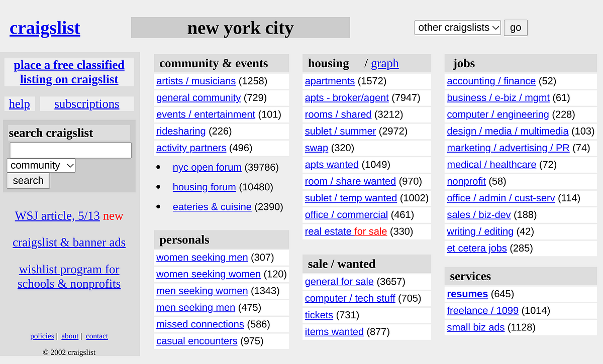Image resolution: width=603 pixels, height=364 pixels.
Task: Expand the 'community' search category dropdown
Action: 41,165
